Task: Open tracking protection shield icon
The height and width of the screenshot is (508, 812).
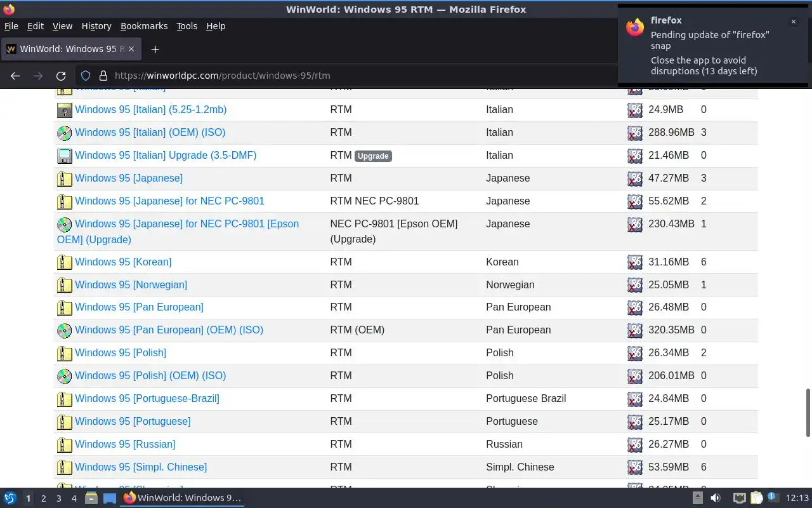Action: [x=86, y=76]
